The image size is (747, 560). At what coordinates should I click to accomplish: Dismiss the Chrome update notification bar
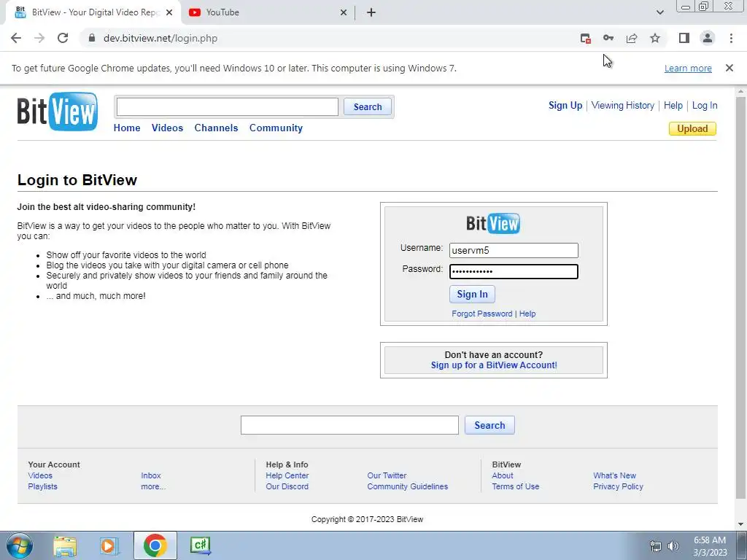[729, 68]
